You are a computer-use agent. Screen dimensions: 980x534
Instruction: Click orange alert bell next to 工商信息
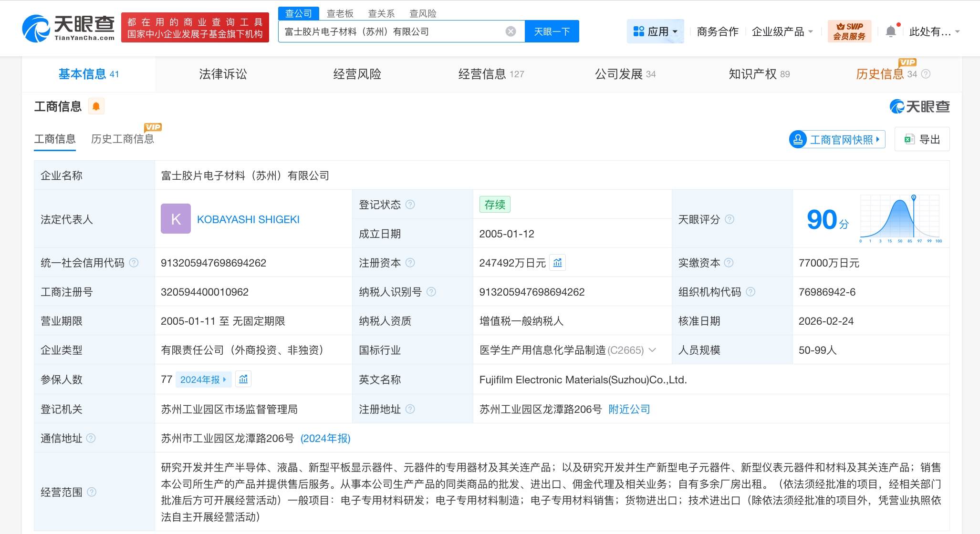[96, 106]
